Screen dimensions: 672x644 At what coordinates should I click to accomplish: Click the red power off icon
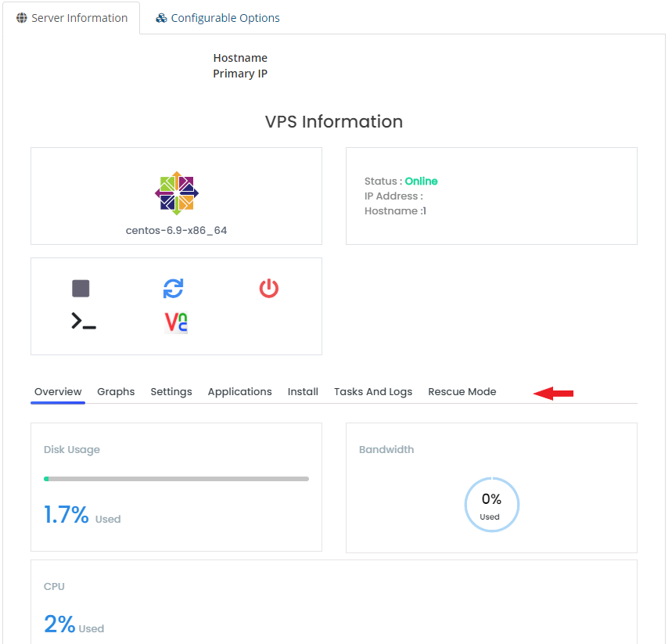point(268,289)
